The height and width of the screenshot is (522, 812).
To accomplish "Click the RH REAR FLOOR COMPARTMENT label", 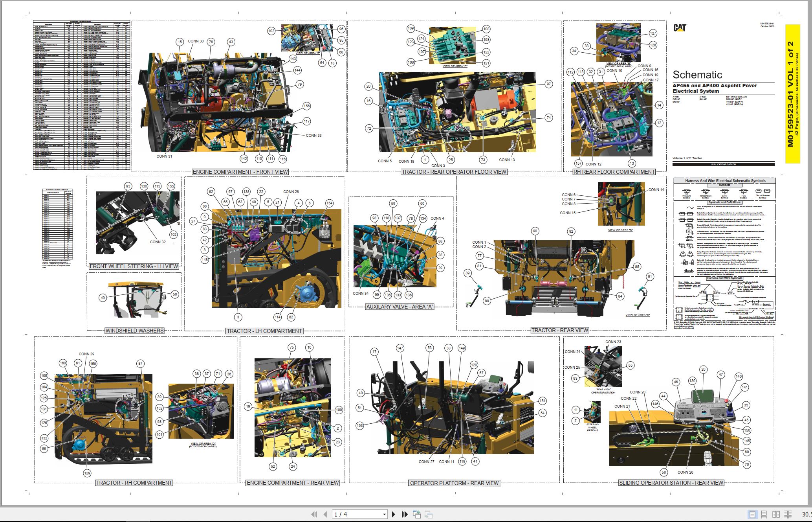I will 614,172.
